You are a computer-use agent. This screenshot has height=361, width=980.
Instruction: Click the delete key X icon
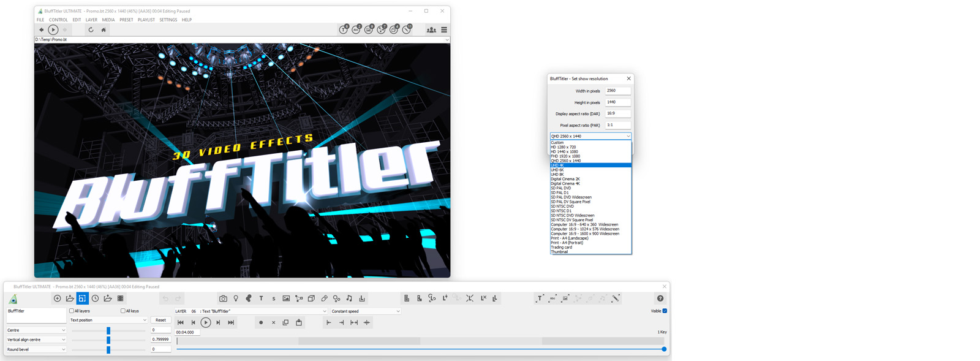click(x=273, y=322)
